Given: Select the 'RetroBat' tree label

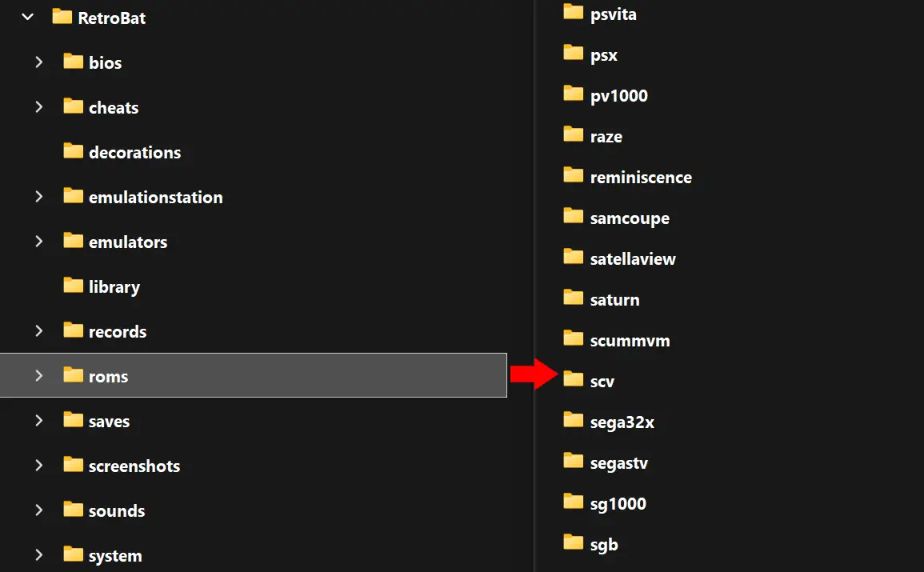Looking at the screenshot, I should coord(111,18).
